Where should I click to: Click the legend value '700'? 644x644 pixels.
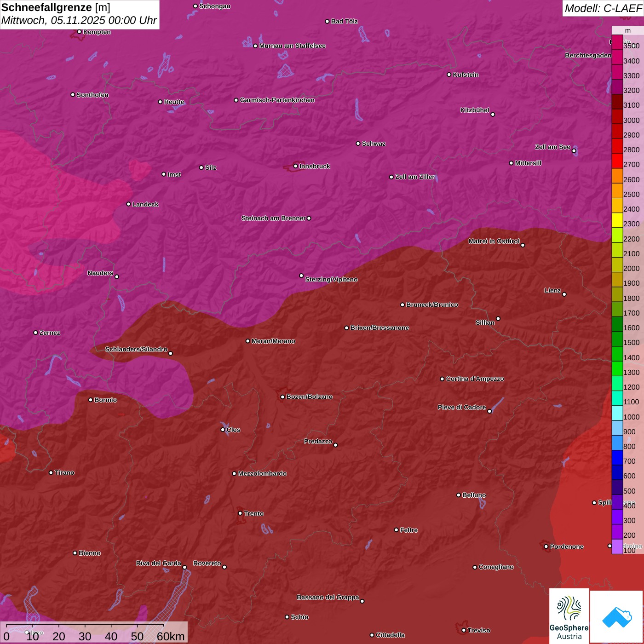click(629, 461)
